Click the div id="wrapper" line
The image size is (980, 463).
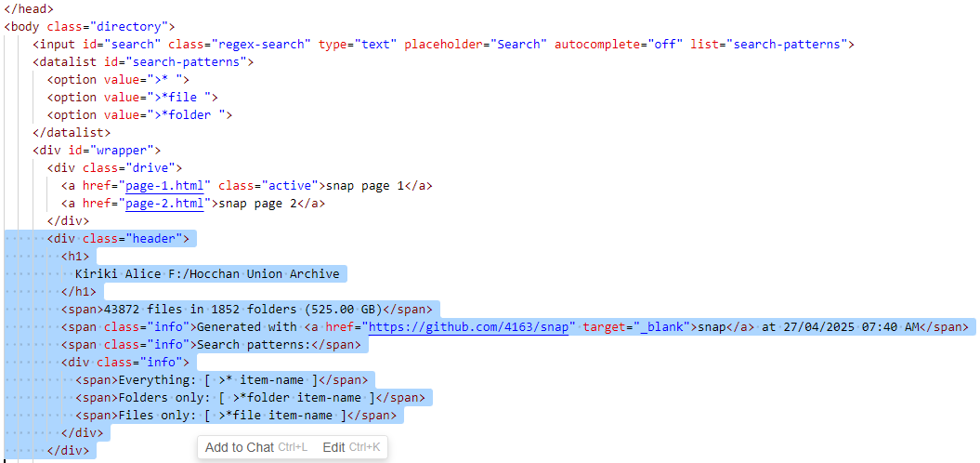click(97, 151)
